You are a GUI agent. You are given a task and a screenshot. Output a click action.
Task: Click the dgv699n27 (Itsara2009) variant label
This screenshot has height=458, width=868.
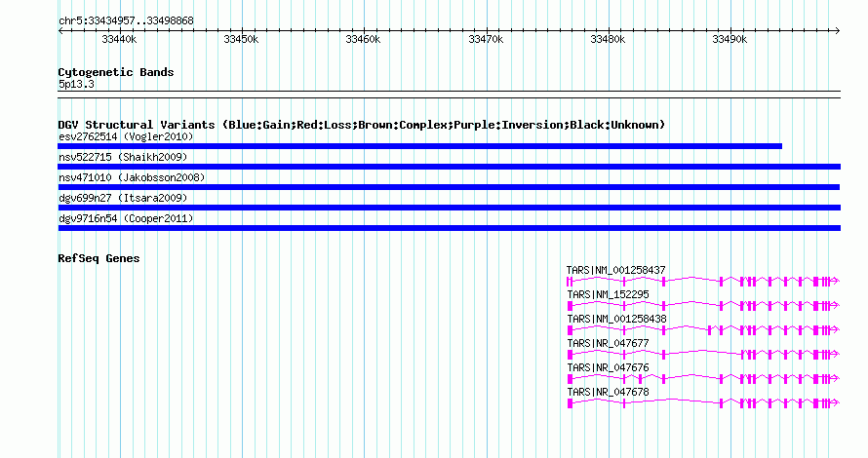point(123,198)
